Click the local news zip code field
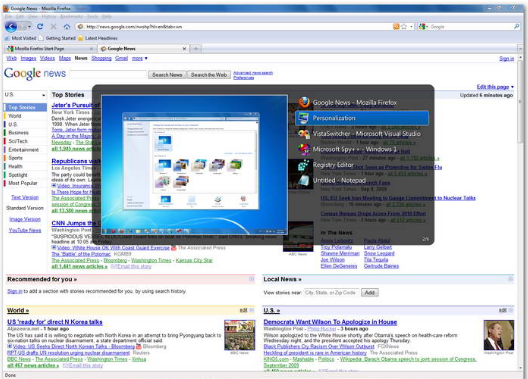528x379 pixels. tap(331, 292)
